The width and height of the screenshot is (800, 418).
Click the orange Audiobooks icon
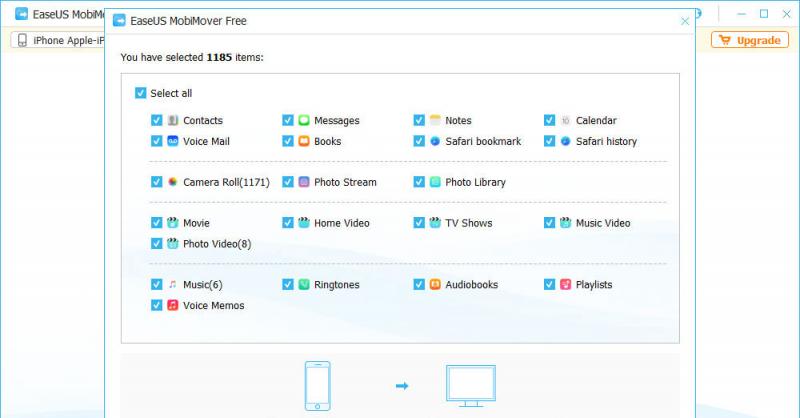(435, 284)
